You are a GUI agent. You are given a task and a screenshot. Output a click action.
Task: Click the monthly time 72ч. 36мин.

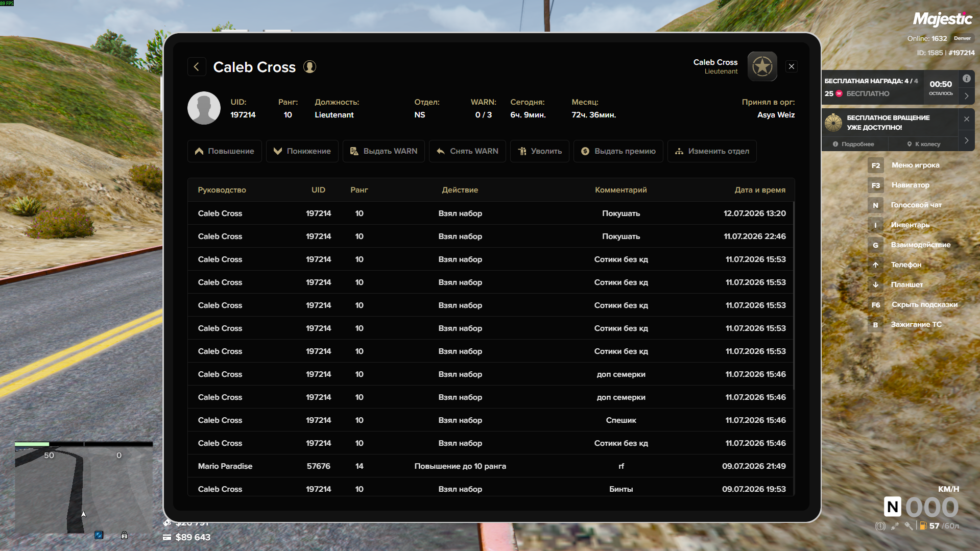tap(594, 115)
